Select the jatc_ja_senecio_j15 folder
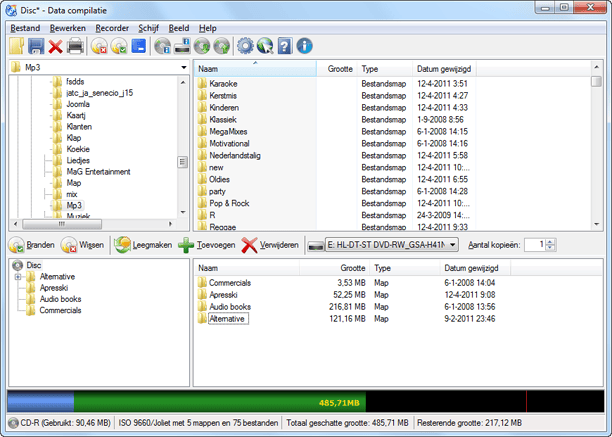The image size is (612, 437). pos(100,93)
